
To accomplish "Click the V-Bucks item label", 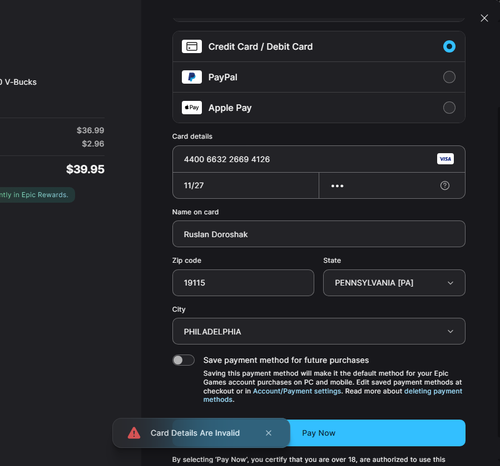I will click(x=18, y=82).
